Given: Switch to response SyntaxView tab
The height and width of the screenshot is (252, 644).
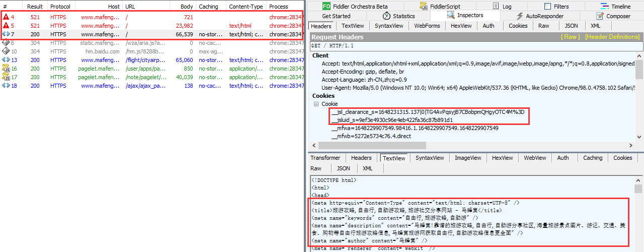Looking at the screenshot, I should point(430,158).
